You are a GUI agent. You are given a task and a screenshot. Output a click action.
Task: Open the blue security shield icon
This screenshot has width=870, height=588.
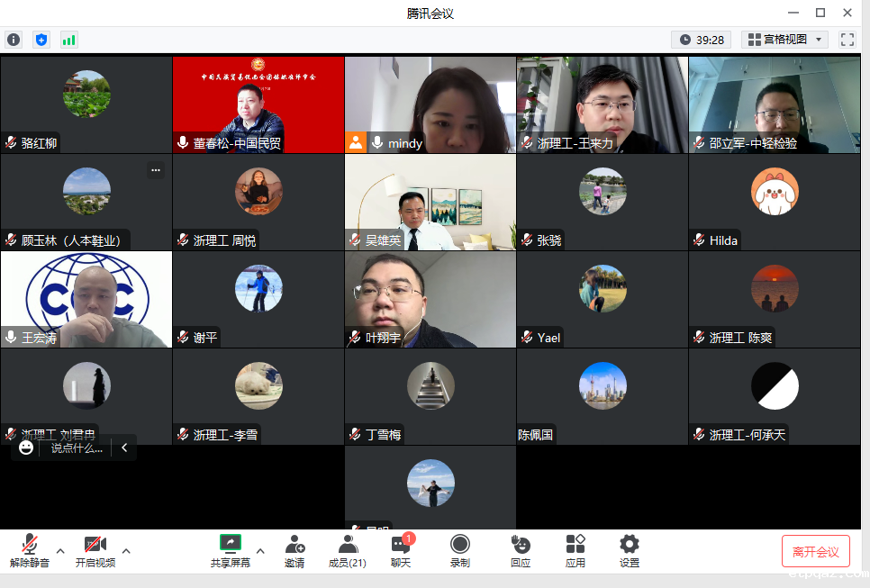(41, 40)
